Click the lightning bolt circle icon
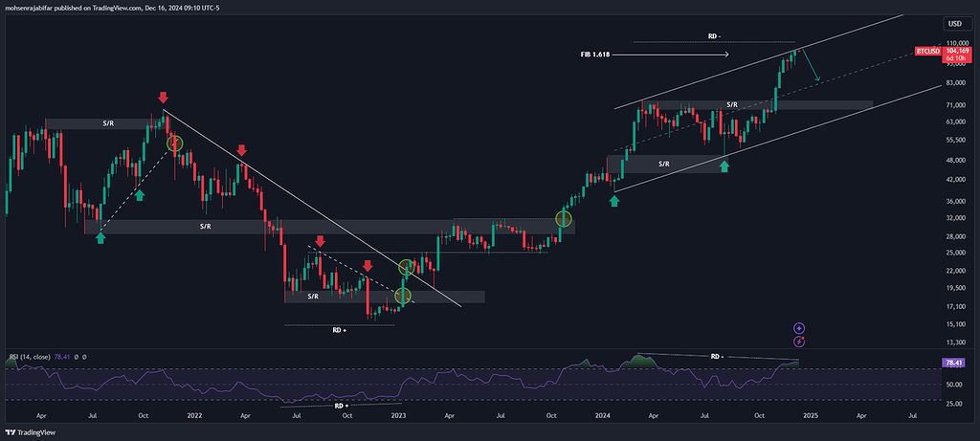This screenshot has height=441, width=980. point(799,342)
